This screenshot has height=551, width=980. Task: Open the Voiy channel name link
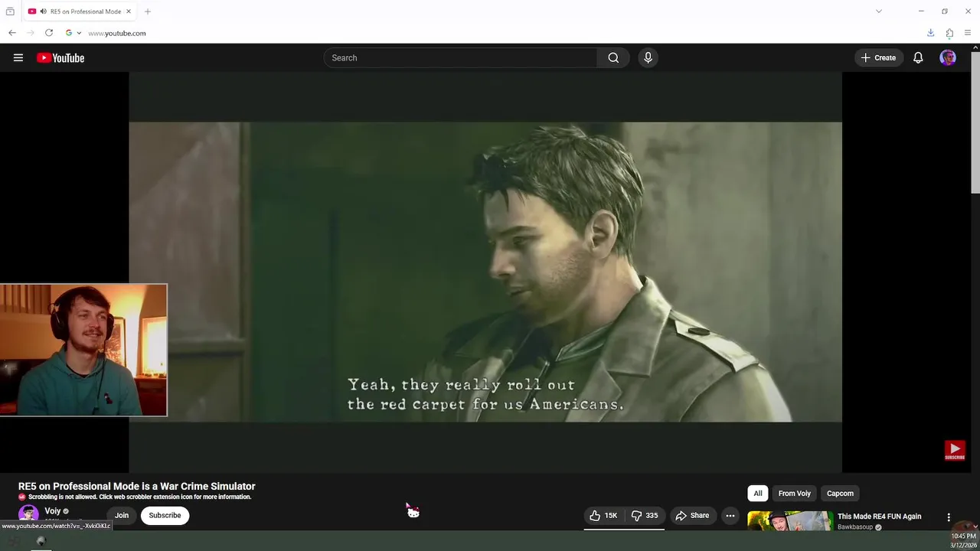click(53, 510)
